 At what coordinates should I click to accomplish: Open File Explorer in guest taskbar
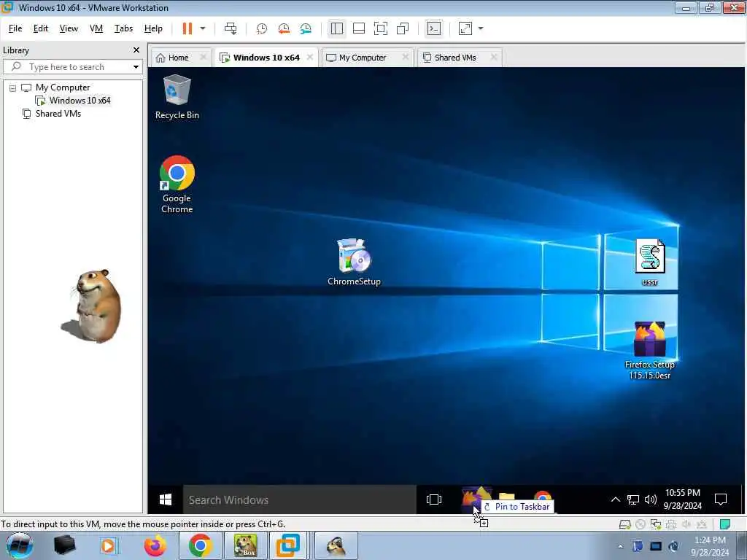507,495
